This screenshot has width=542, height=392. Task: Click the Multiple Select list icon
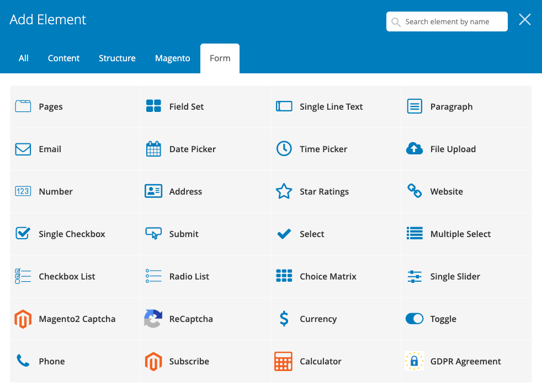(415, 233)
